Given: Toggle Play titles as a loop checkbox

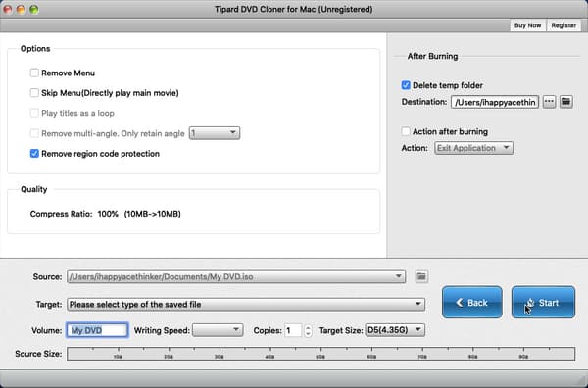Looking at the screenshot, I should click(x=34, y=113).
